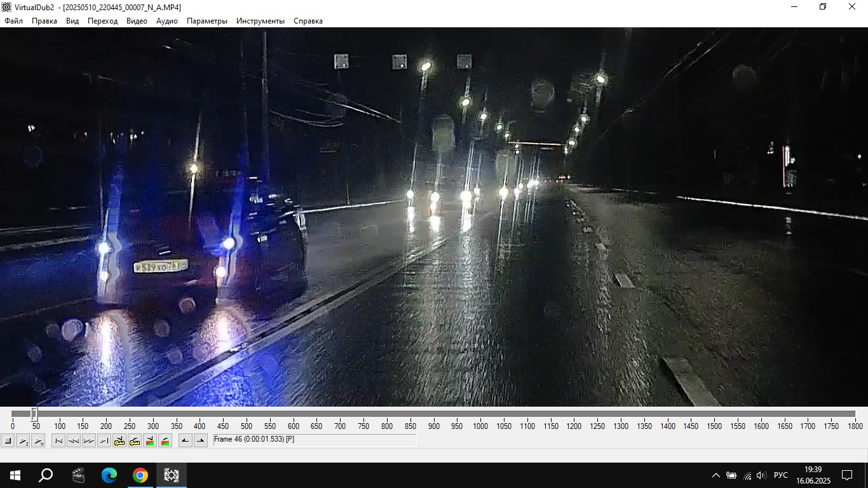Open the Инструменты menu

(260, 21)
